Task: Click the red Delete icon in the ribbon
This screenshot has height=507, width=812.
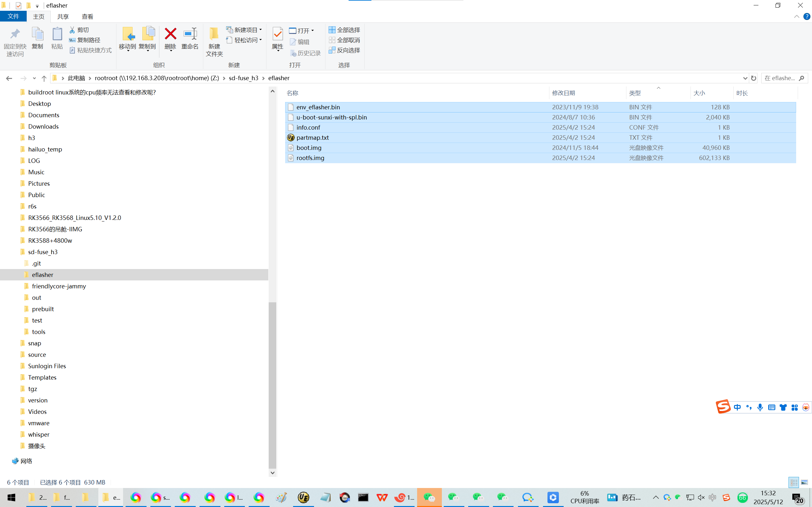Action: click(170, 34)
